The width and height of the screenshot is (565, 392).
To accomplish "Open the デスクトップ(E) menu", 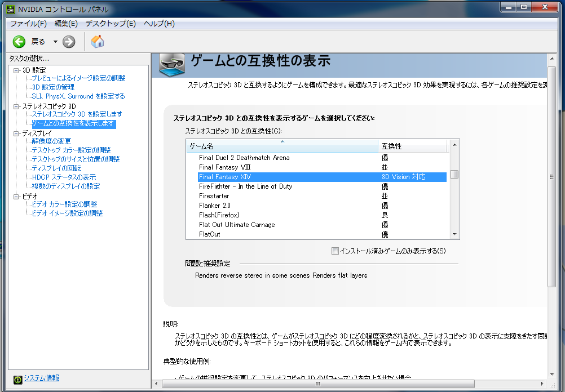I will (111, 24).
